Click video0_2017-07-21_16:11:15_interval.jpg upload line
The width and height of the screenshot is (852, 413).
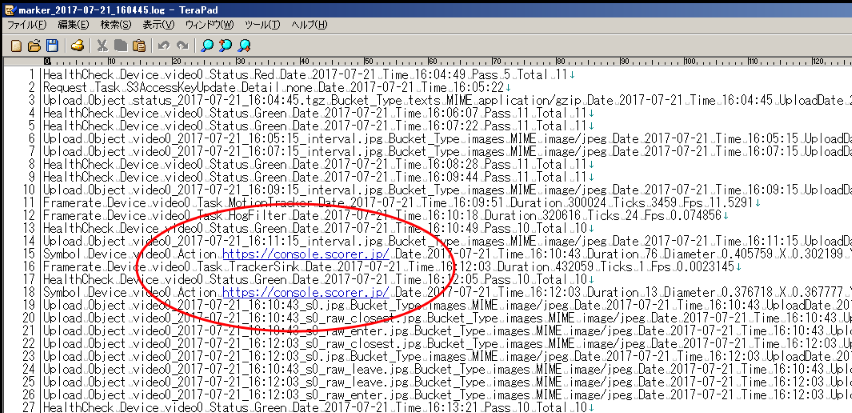pos(447,241)
